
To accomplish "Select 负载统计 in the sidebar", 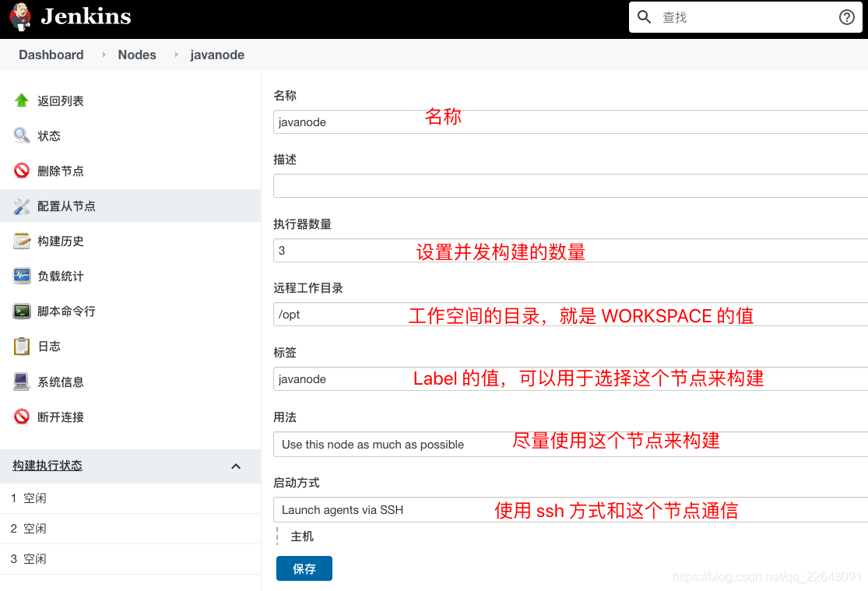I will (61, 276).
